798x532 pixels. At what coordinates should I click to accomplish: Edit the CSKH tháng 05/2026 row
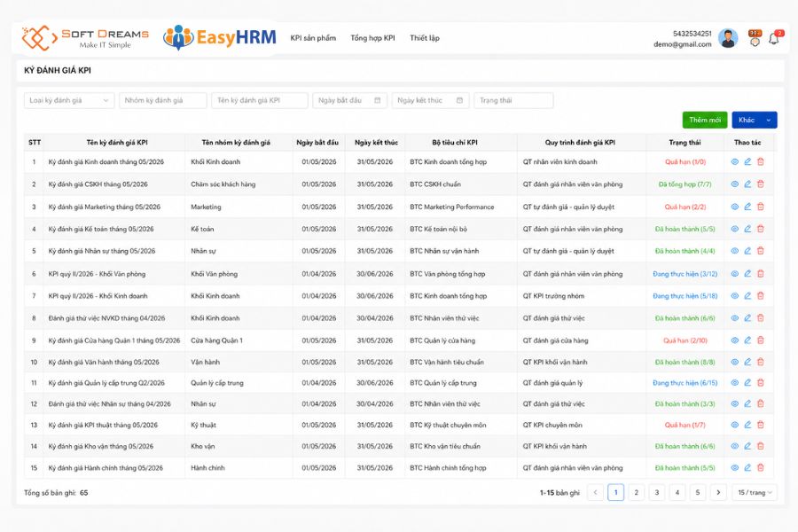[747, 184]
